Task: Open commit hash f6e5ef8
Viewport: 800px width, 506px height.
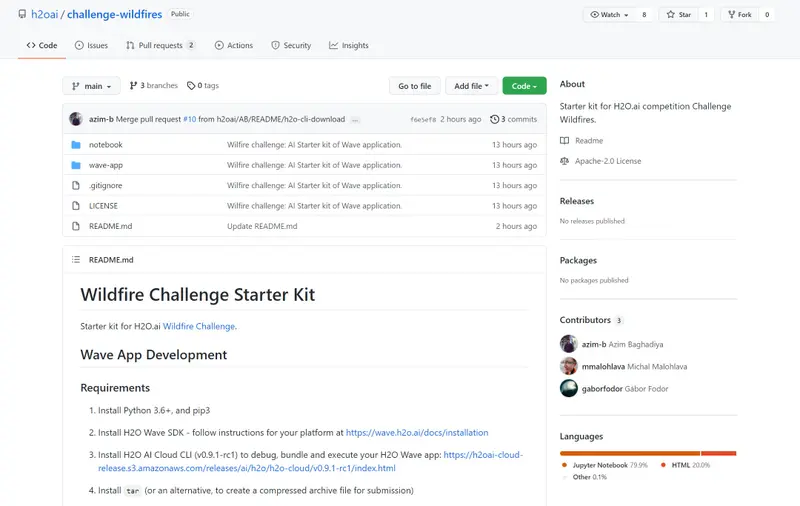Action: pos(423,119)
